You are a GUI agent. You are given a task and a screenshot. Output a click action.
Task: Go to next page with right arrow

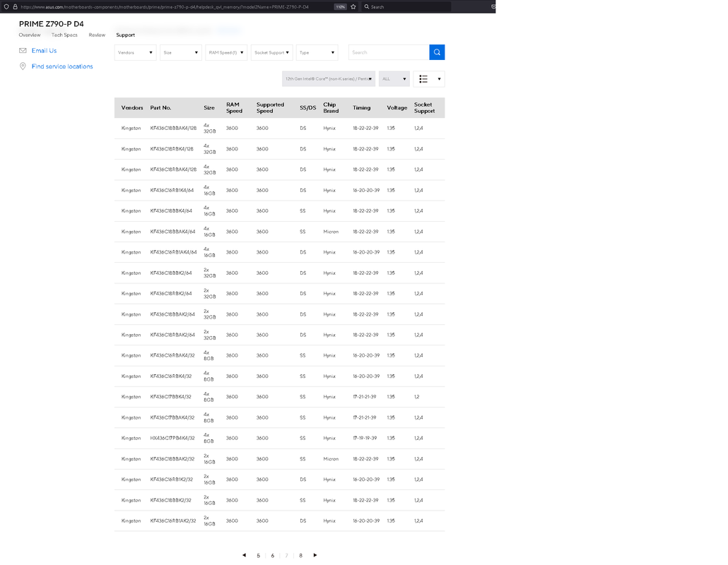315,555
